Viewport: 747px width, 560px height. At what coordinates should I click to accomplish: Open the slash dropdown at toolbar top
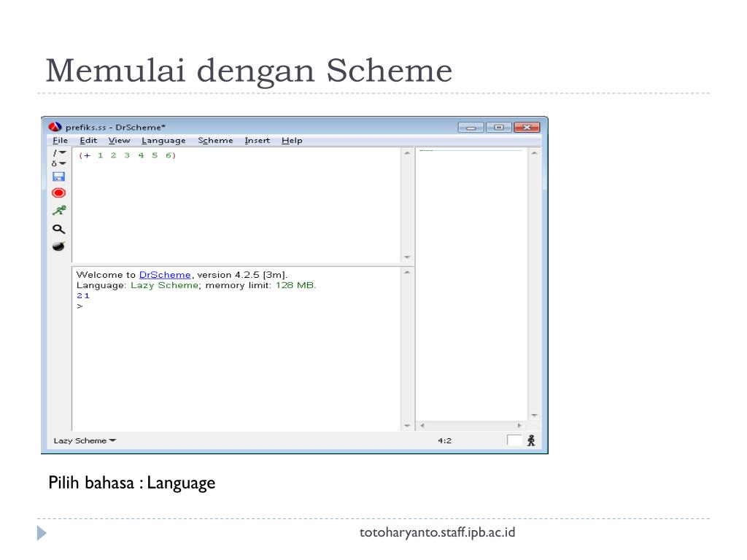click(59, 153)
